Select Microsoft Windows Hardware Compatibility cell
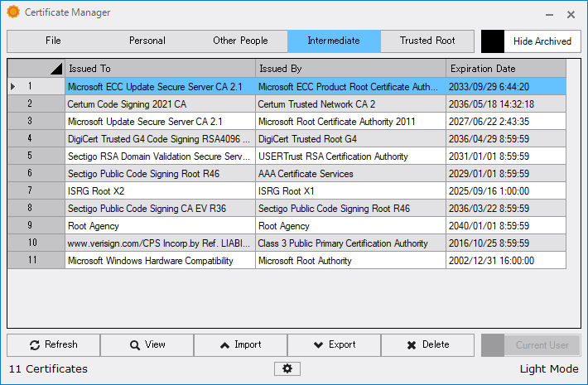 tap(160, 261)
